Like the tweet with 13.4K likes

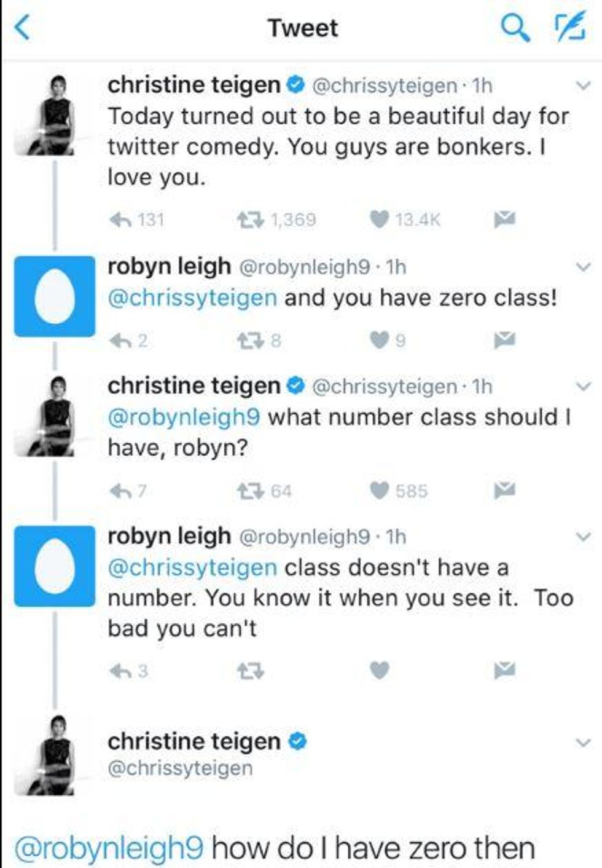click(x=380, y=219)
